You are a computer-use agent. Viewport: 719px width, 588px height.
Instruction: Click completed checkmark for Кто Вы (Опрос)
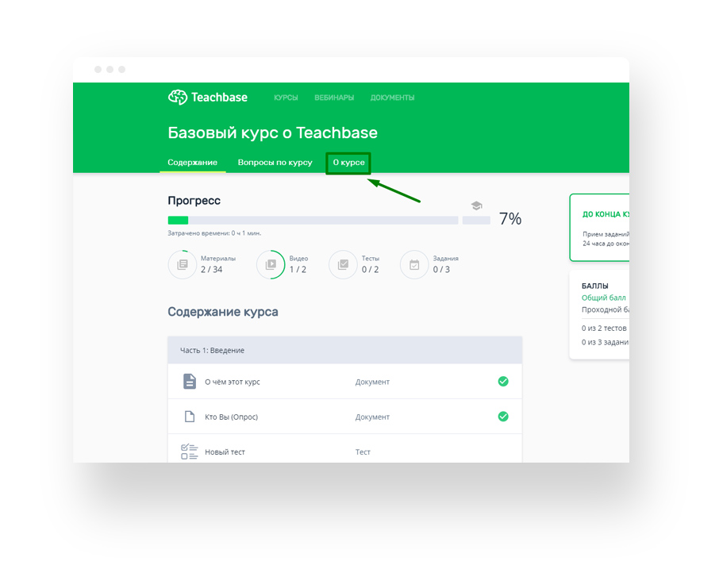(503, 417)
